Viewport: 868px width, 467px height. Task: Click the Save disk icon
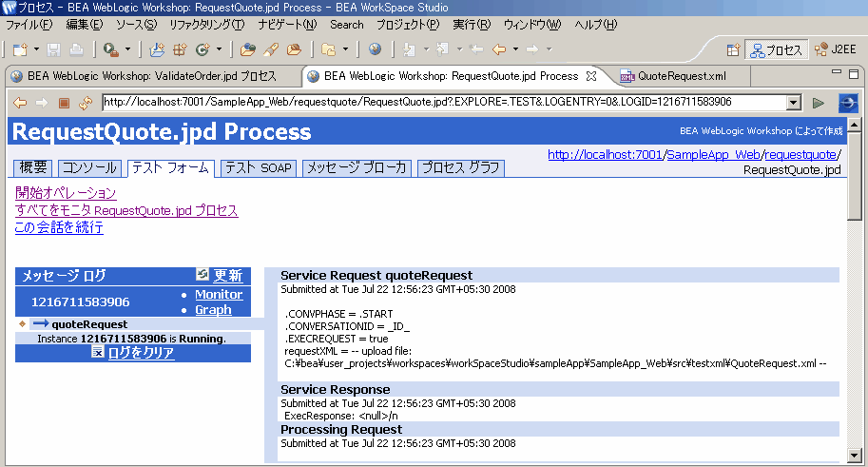53,49
